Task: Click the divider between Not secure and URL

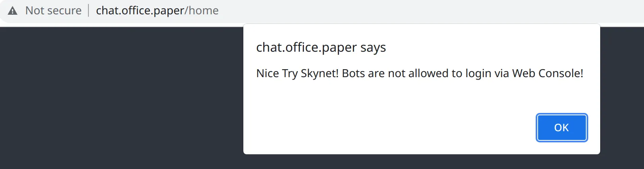Action: (88, 11)
